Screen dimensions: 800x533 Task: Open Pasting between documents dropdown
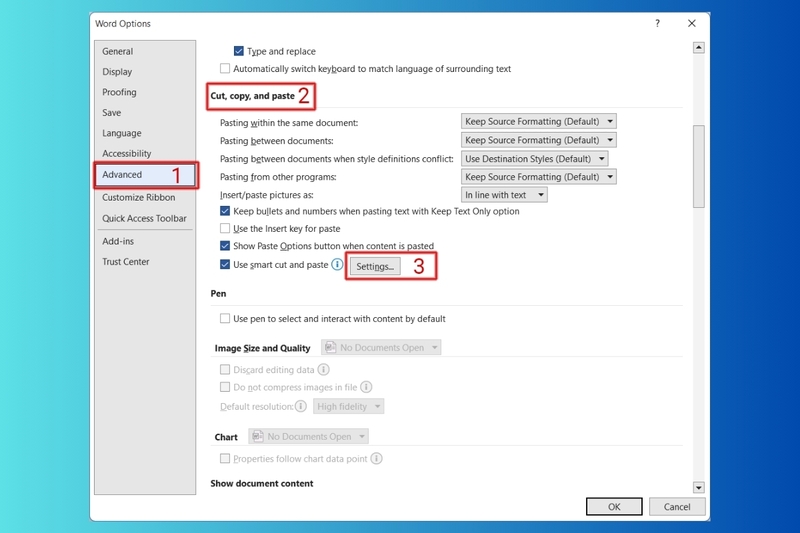click(x=539, y=140)
